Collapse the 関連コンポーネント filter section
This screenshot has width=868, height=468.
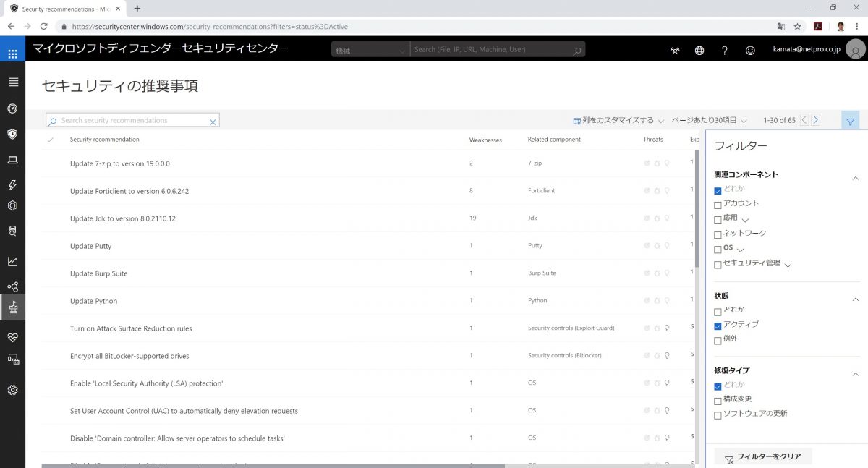(x=855, y=177)
